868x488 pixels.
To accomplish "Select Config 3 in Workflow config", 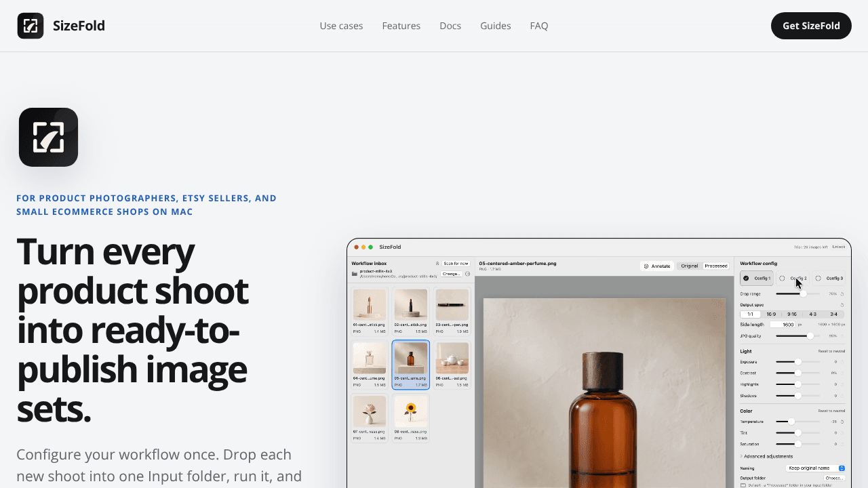I will point(829,278).
